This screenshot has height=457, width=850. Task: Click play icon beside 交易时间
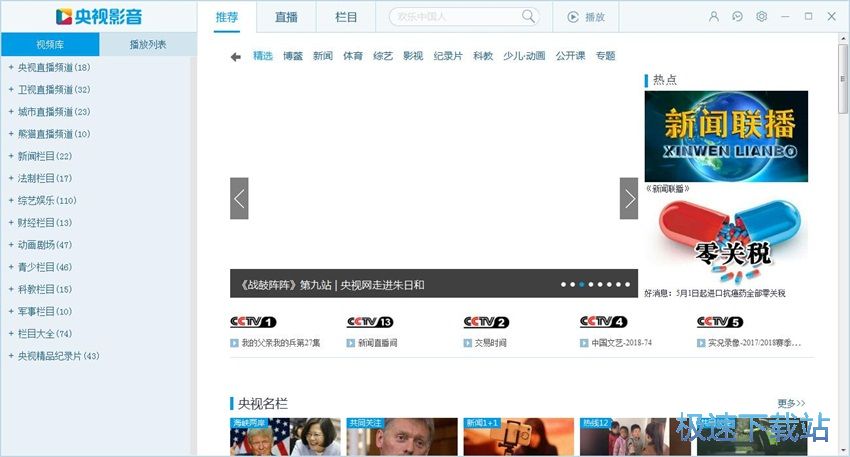pos(467,343)
